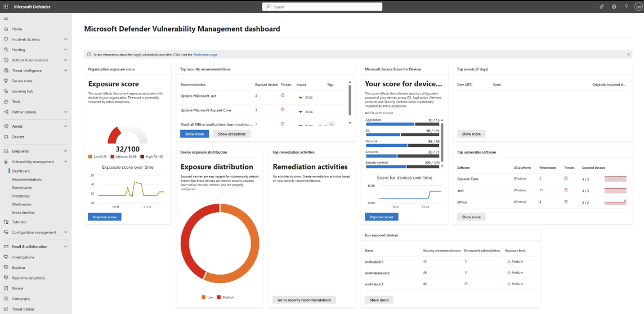This screenshot has height=314, width=644.
Task: Click the Threat tracker chart icon
Action: [x=6, y=309]
